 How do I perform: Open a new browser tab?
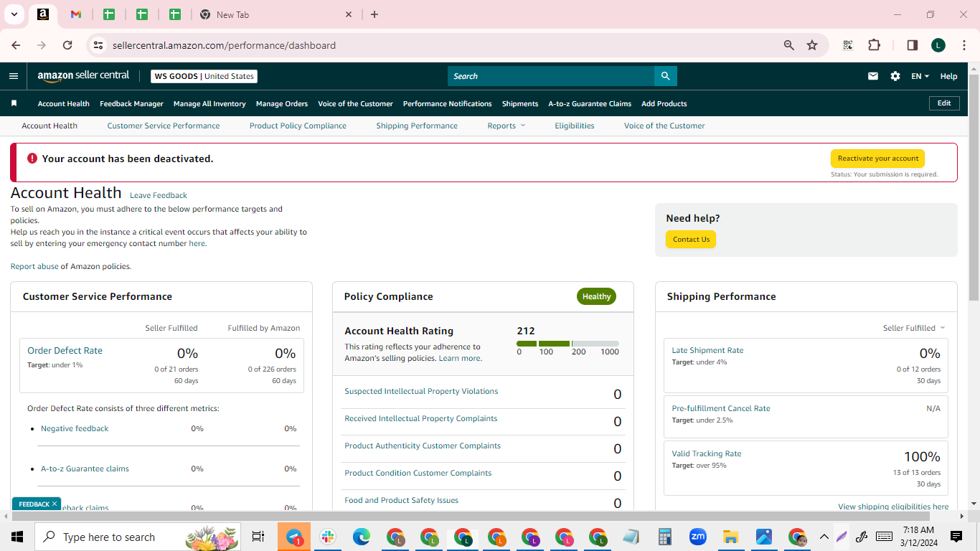click(374, 14)
